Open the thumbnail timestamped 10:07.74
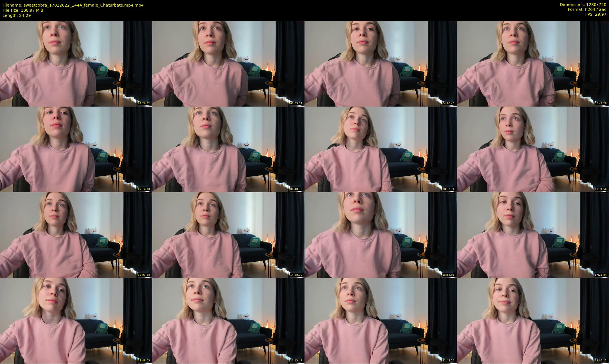 (x=380, y=149)
